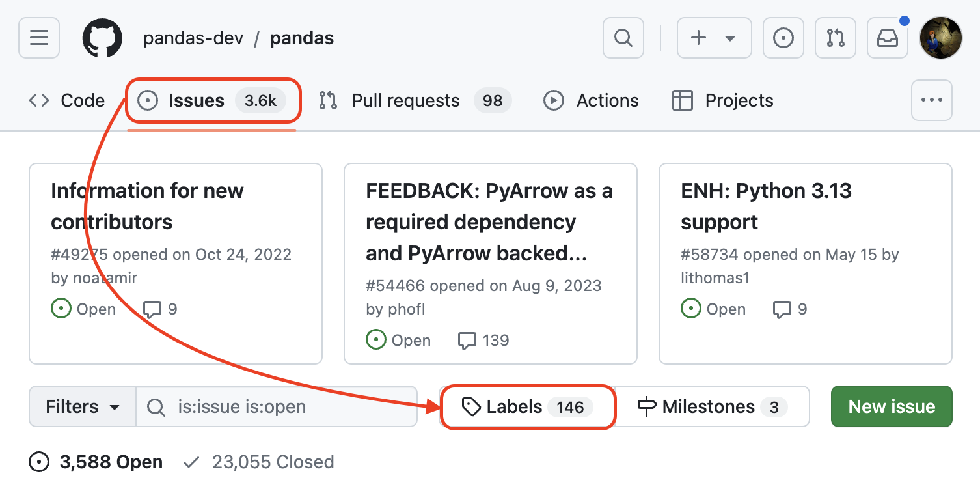Viewport: 980px width, 491px height.
Task: Show the 23,055 Closed issues
Action: pyautogui.click(x=258, y=462)
